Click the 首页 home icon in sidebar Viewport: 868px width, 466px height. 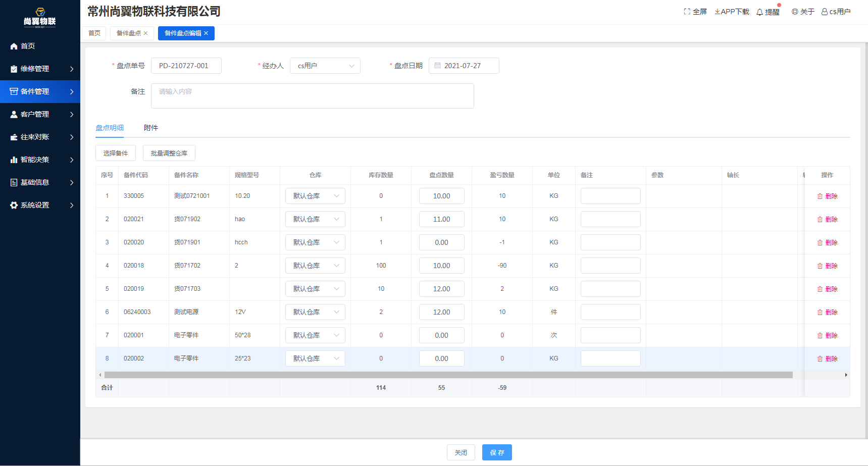[14, 46]
